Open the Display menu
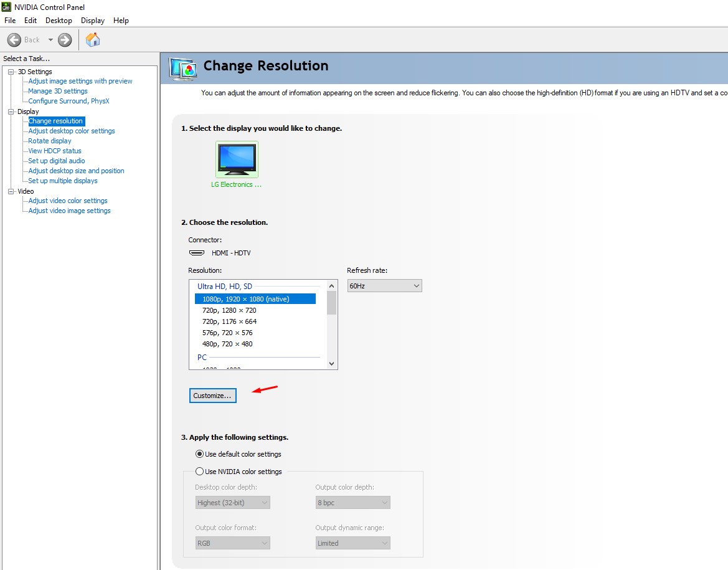 point(92,21)
